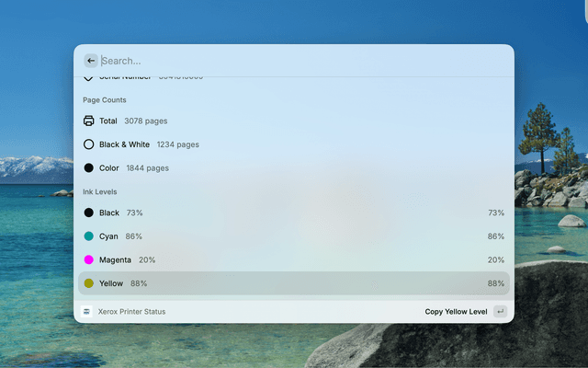Image resolution: width=588 pixels, height=368 pixels.
Task: Click the Xerox Printer Status footer label
Action: (131, 312)
